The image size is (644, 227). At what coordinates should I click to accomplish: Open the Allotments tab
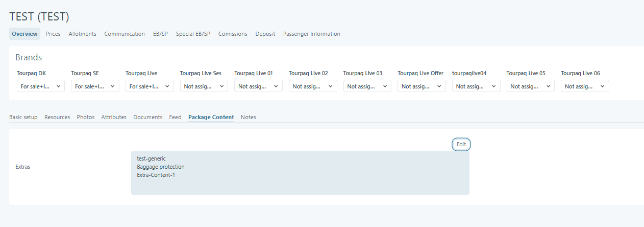pos(83,34)
